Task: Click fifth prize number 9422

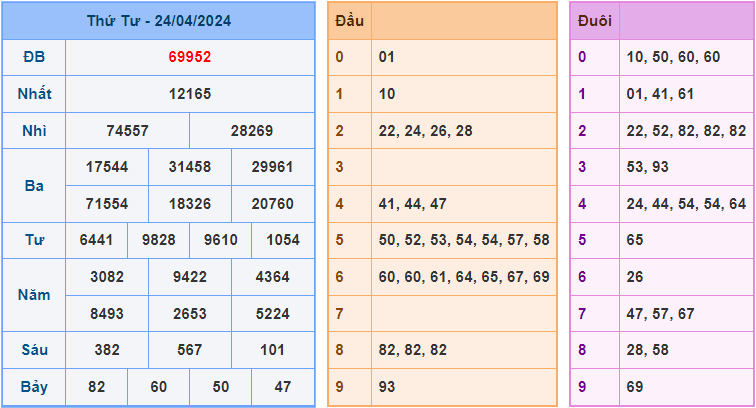Action: tap(190, 277)
